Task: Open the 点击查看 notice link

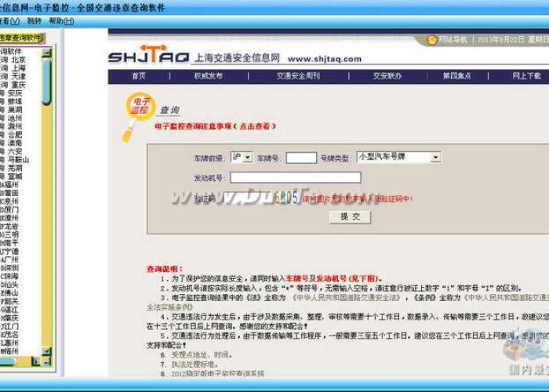Action: coord(255,126)
